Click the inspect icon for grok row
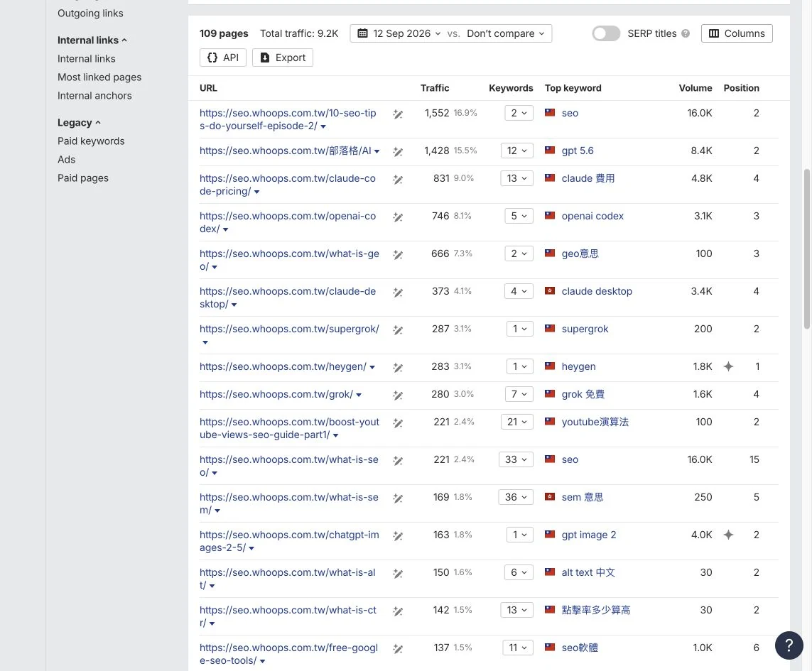Image resolution: width=812 pixels, height=671 pixels. [398, 395]
